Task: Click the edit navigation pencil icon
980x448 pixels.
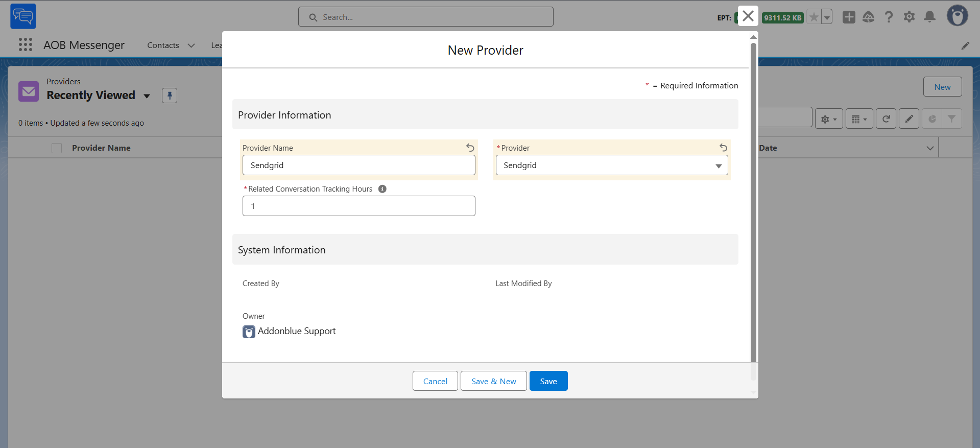Action: [965, 45]
